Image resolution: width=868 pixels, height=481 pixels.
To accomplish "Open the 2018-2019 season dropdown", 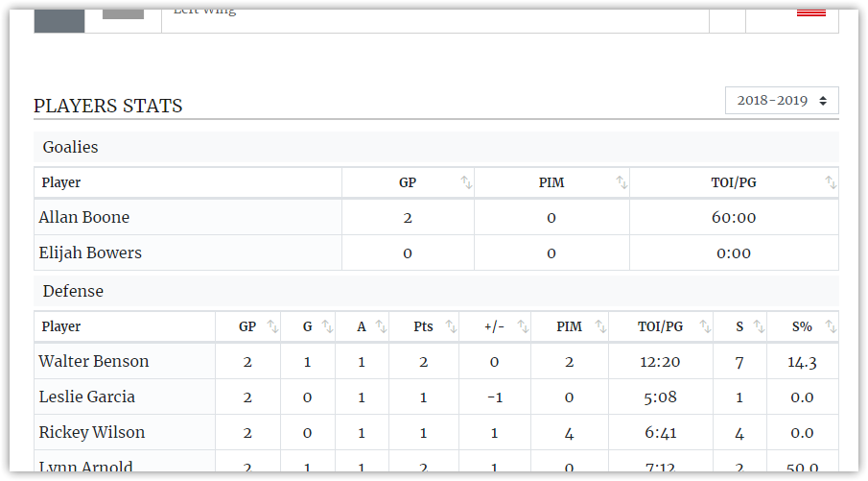I will 782,100.
